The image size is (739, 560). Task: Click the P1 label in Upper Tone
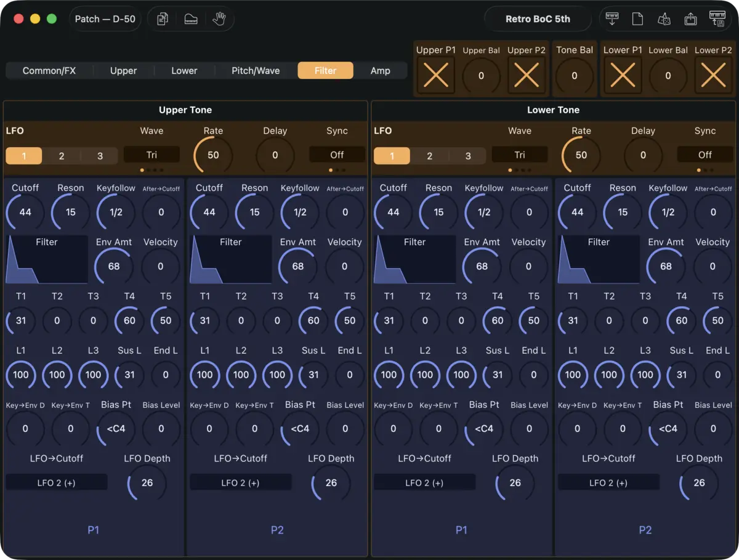pyautogui.click(x=93, y=530)
